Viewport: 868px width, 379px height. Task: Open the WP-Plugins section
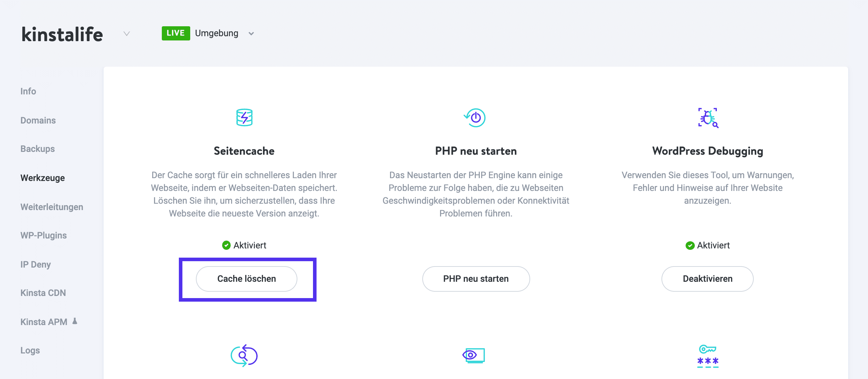[x=43, y=235]
